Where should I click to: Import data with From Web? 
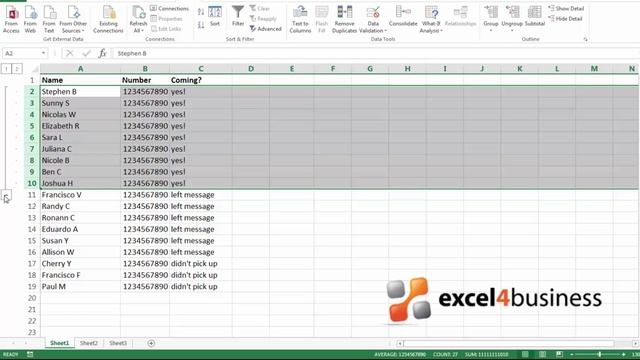click(x=30, y=19)
